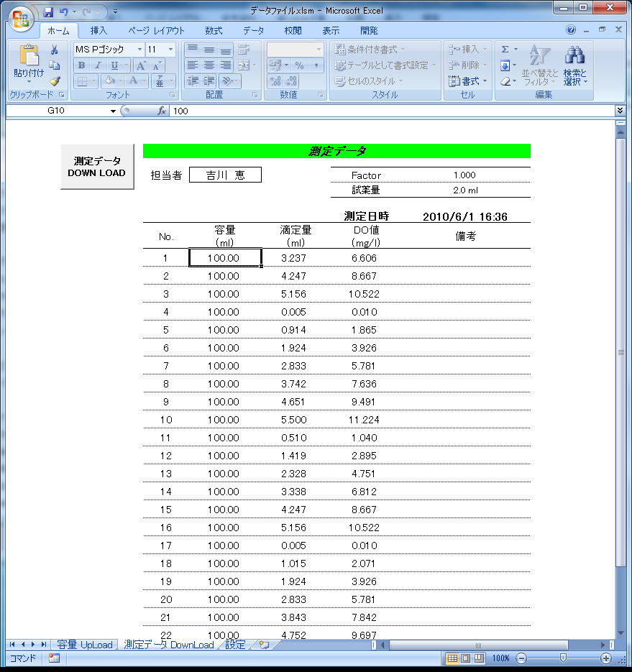Open the 挿入 ribbon tab

pyautogui.click(x=99, y=31)
